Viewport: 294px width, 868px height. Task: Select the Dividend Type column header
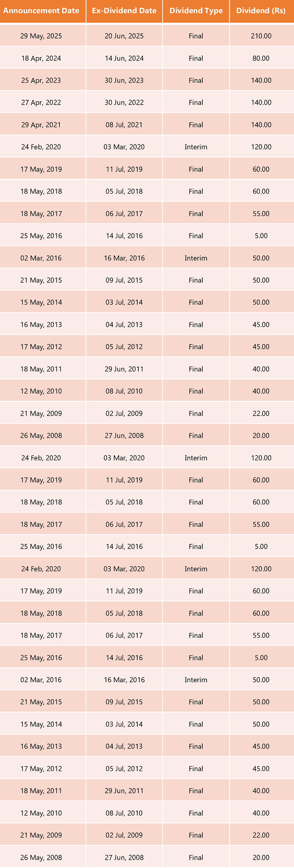pos(196,11)
